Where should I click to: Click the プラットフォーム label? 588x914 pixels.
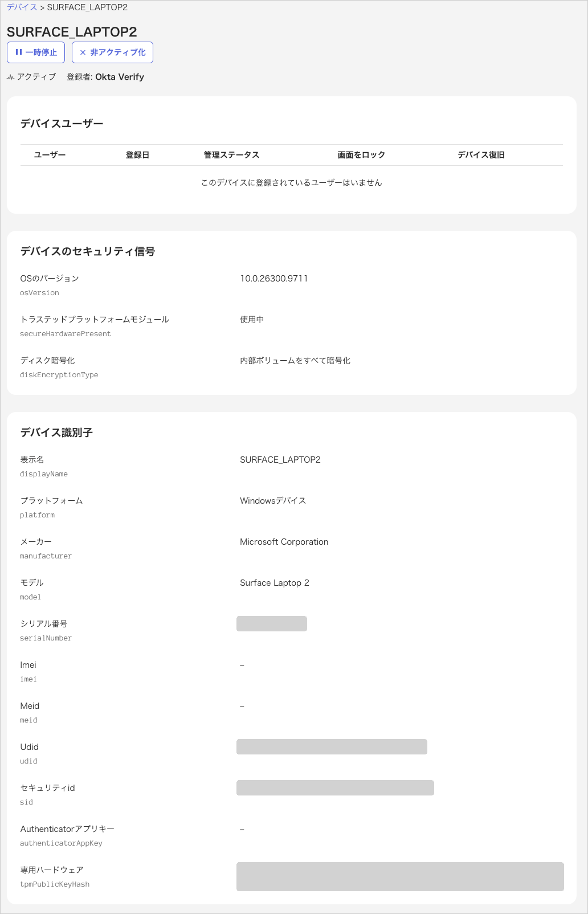(52, 501)
